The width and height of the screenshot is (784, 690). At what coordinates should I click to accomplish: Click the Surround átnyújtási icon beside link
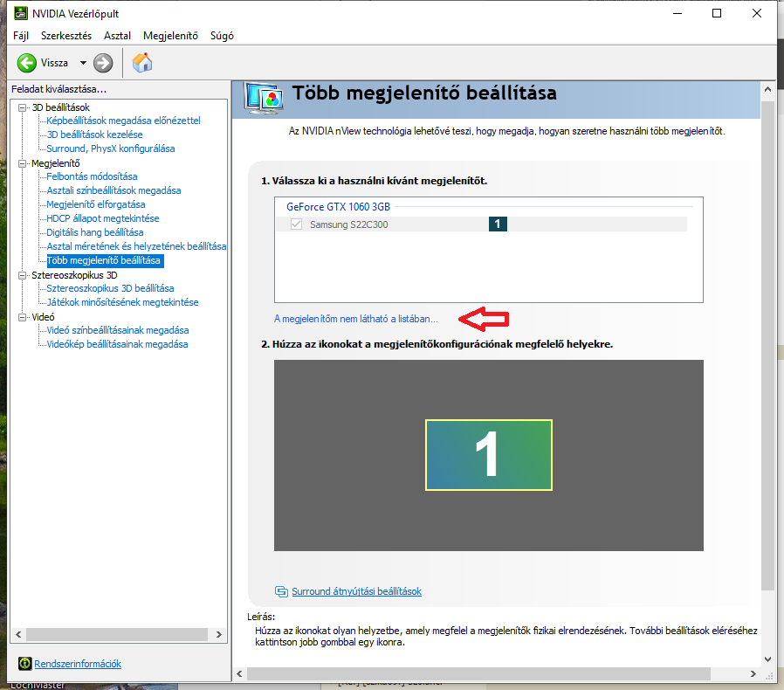pyautogui.click(x=281, y=591)
